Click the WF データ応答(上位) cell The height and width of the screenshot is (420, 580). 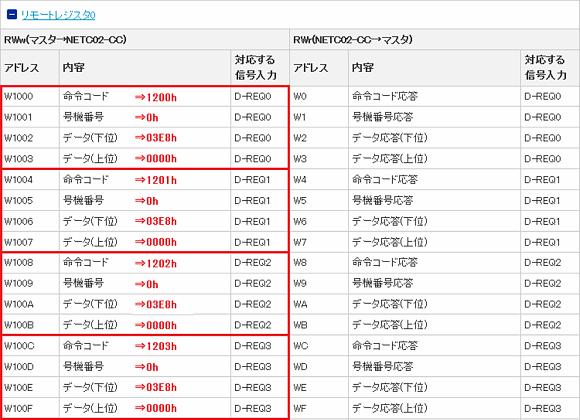point(434,409)
